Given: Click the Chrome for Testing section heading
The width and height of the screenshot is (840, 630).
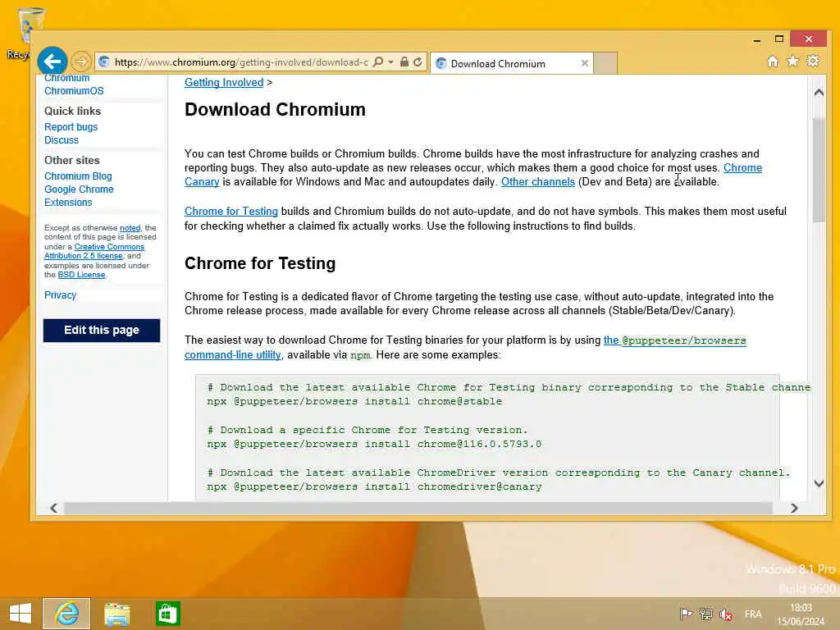Looking at the screenshot, I should point(260,263).
